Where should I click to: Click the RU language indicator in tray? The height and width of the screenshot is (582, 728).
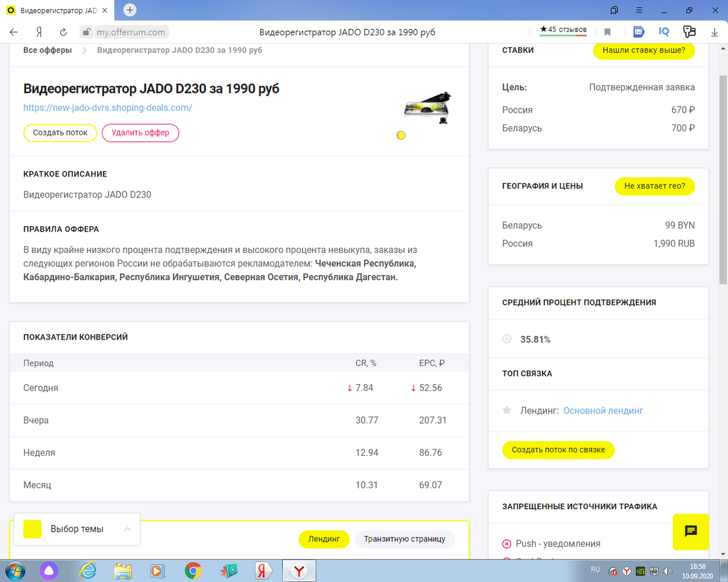tap(596, 570)
